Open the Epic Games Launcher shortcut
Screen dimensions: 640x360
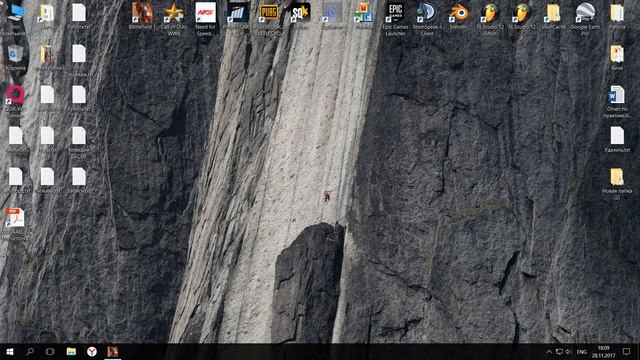click(396, 13)
